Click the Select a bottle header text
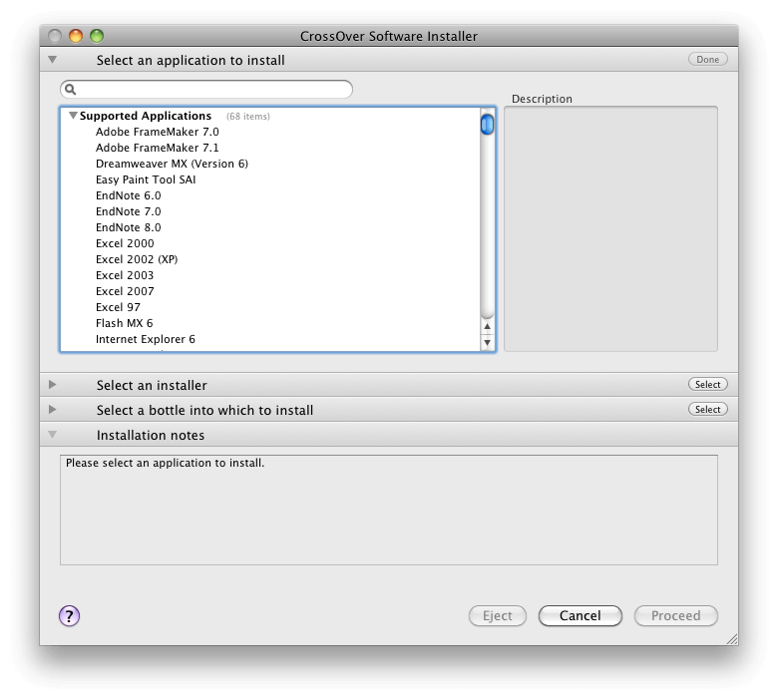 click(204, 410)
